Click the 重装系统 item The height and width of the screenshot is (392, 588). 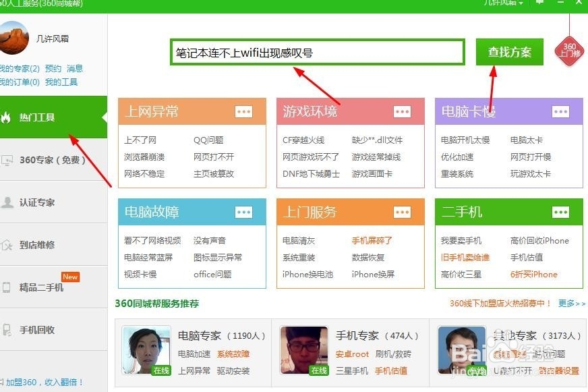pyautogui.click(x=457, y=173)
